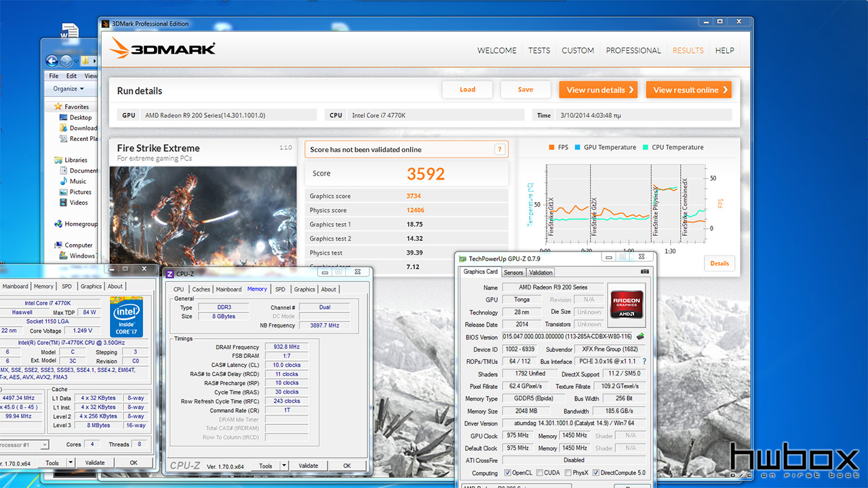Open Explorer history dropdown arrow
This screenshot has width=868, height=488.
(x=76, y=61)
